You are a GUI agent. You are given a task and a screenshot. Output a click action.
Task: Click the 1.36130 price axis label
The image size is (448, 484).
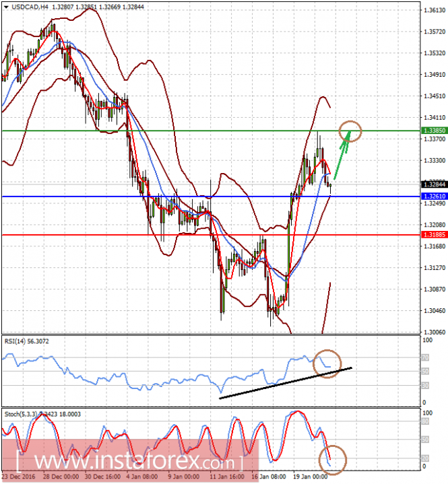coord(428,10)
